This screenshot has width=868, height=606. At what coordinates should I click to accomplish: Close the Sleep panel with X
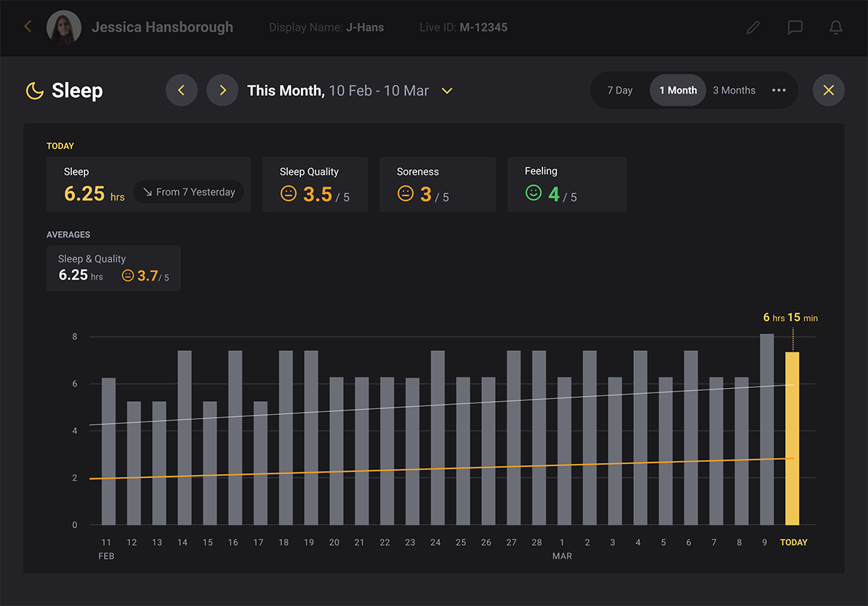click(828, 91)
